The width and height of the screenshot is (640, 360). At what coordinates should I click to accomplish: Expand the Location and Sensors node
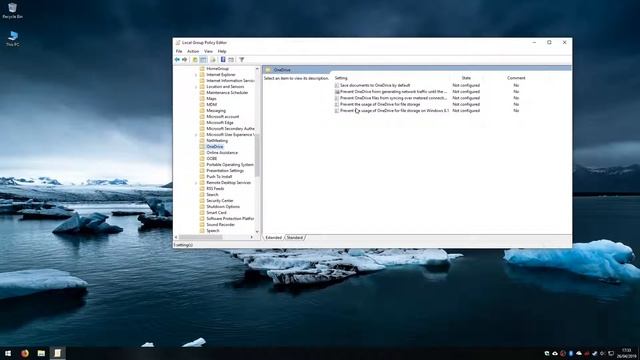(196, 87)
